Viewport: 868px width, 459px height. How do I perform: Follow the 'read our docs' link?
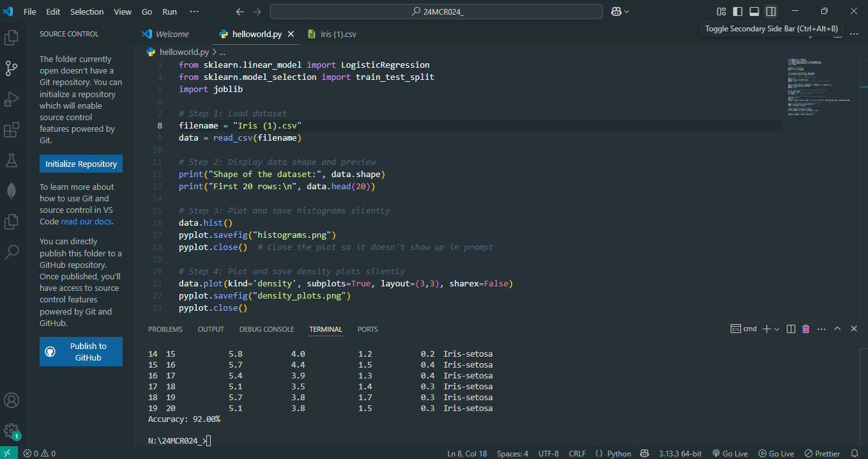(x=86, y=222)
